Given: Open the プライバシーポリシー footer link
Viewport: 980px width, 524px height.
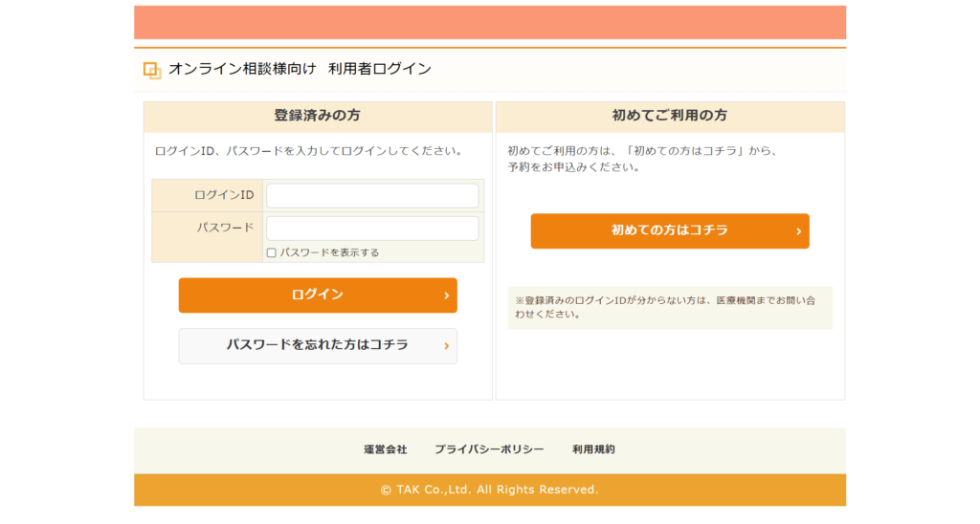Looking at the screenshot, I should point(489,449).
